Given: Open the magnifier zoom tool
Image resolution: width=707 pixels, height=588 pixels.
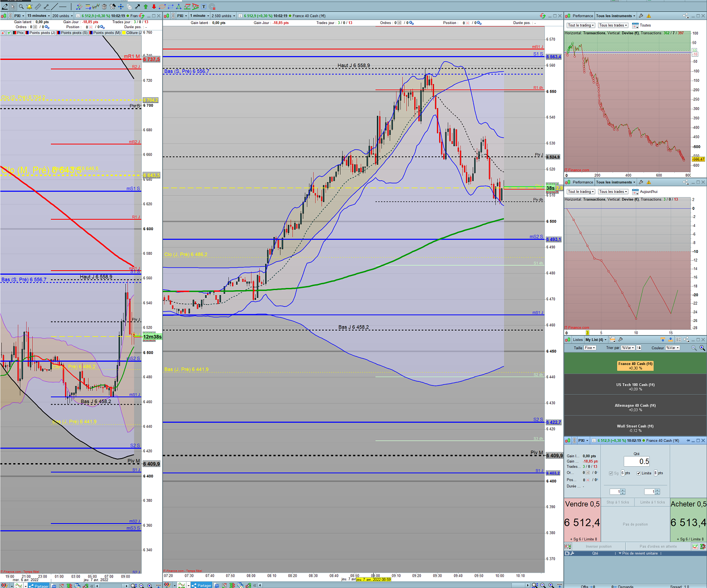Looking at the screenshot, I should tap(21, 7).
